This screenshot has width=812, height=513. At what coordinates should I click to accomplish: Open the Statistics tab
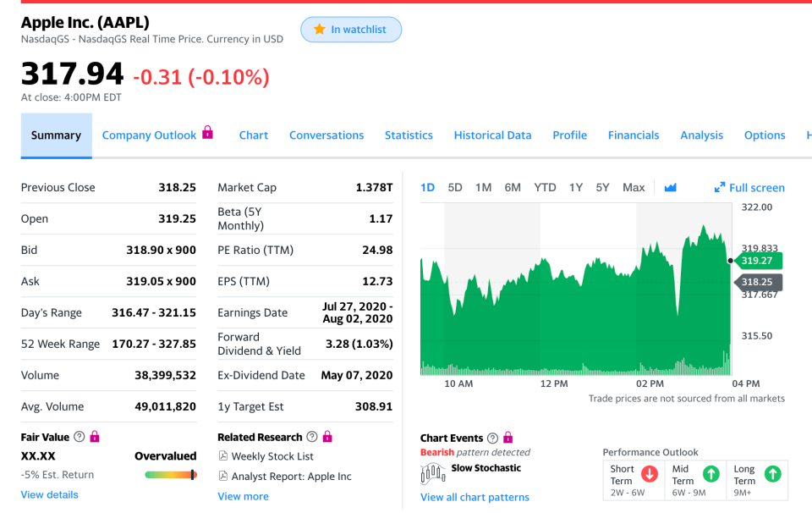[409, 135]
